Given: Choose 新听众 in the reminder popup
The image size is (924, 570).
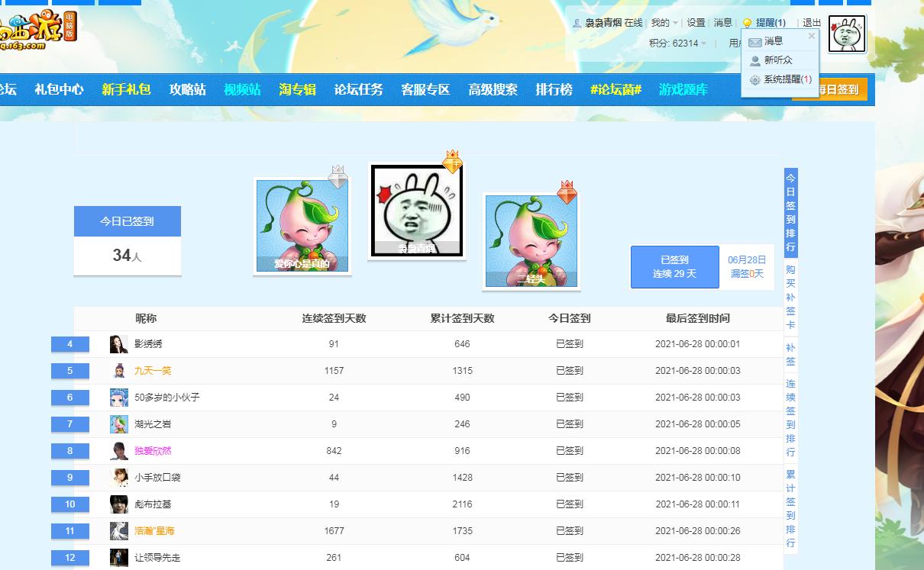Looking at the screenshot, I should coord(778,60).
